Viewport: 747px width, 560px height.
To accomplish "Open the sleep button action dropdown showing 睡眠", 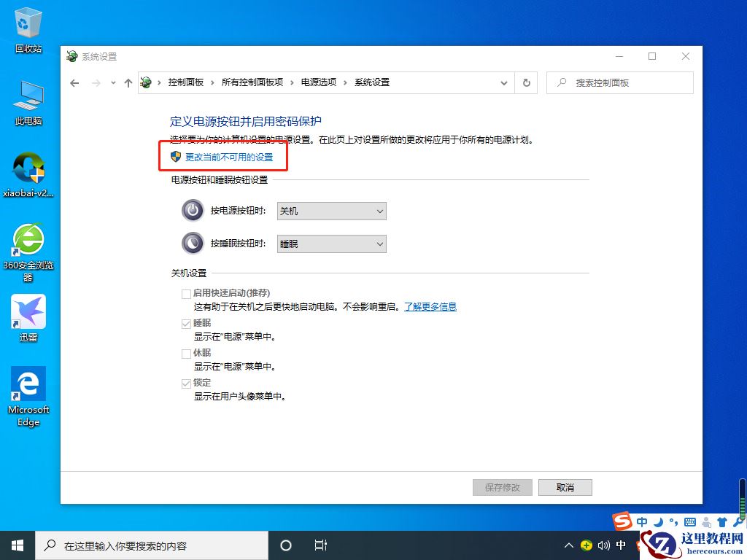I will (331, 243).
